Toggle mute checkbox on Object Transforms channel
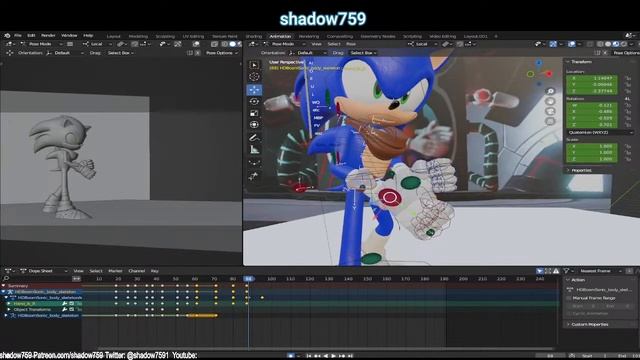Screen dimensions: 640x360 (x=71, y=309)
